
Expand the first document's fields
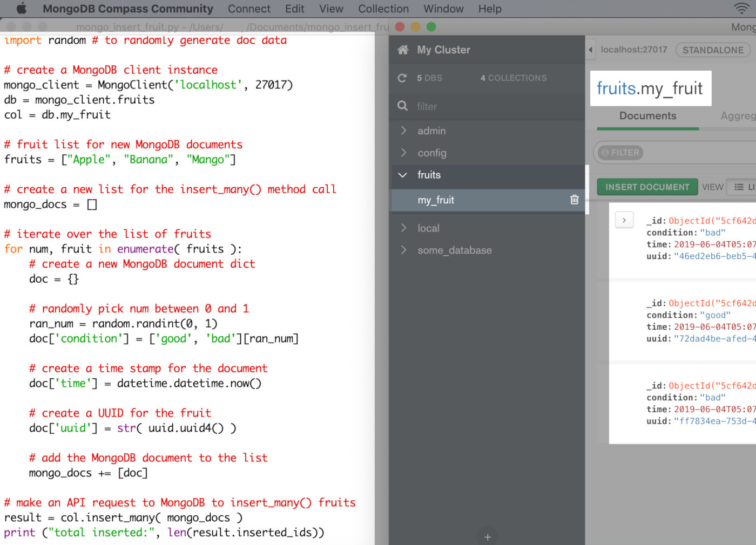tap(624, 220)
